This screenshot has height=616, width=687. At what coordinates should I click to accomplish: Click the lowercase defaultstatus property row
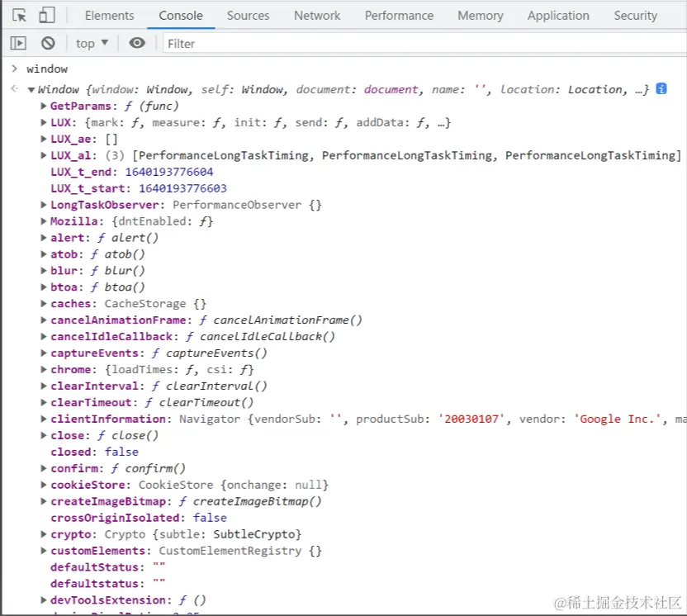108,584
